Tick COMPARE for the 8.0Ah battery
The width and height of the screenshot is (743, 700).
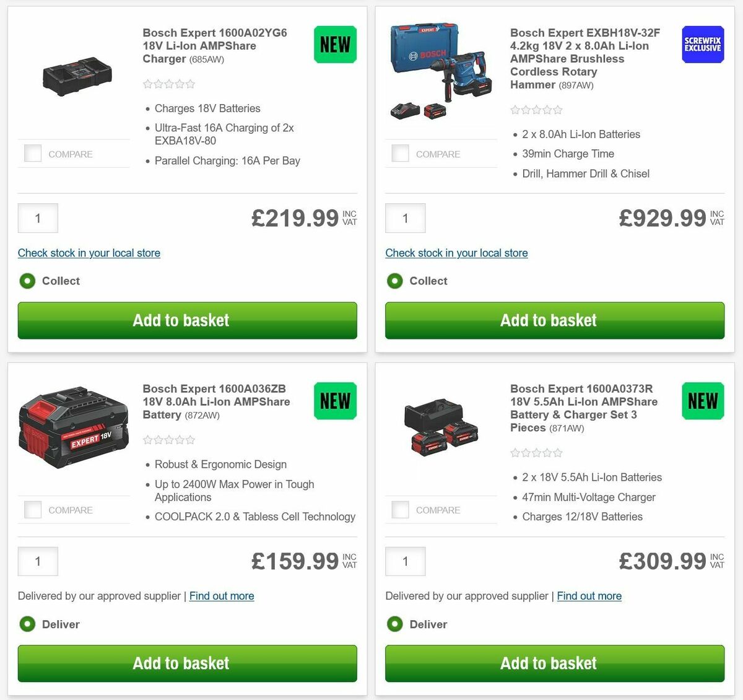tap(32, 509)
